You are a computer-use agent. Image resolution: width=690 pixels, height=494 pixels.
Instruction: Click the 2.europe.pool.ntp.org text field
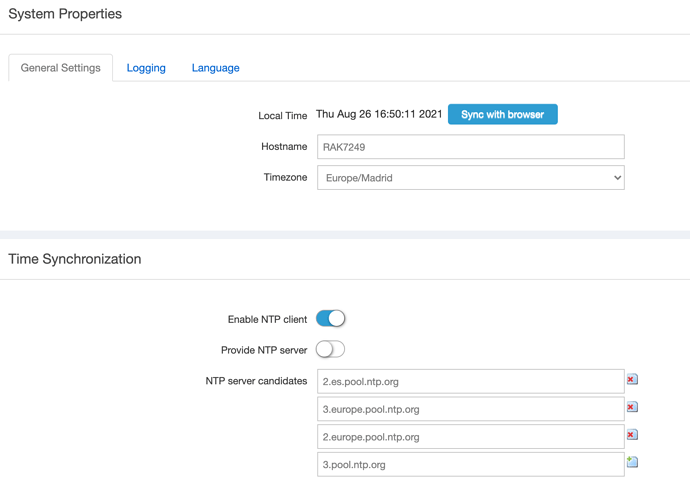point(470,437)
